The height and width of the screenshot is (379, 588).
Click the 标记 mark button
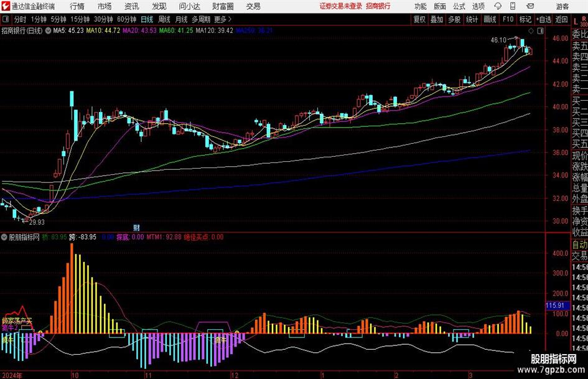click(525, 19)
